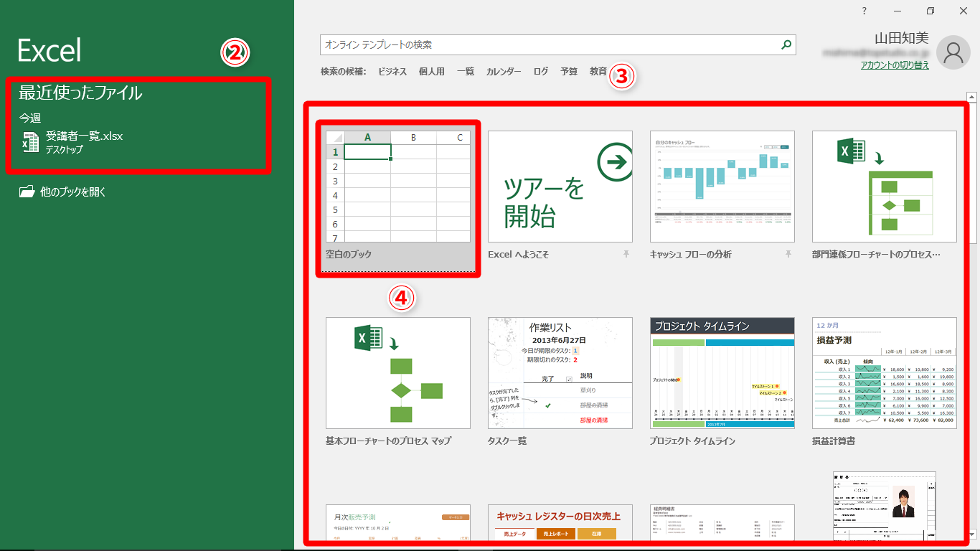Open the ツアーを開始 welcome template
The height and width of the screenshot is (551, 980).
click(x=560, y=187)
